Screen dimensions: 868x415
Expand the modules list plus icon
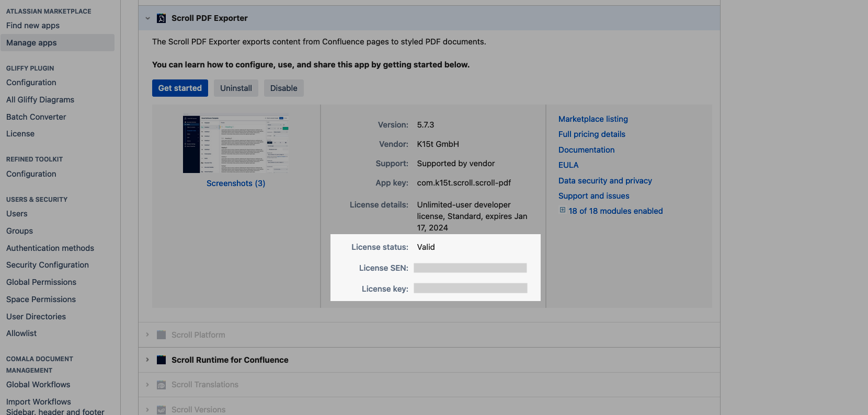click(563, 210)
